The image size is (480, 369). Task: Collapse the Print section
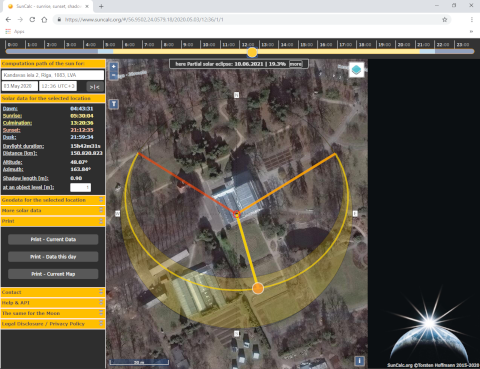53,221
